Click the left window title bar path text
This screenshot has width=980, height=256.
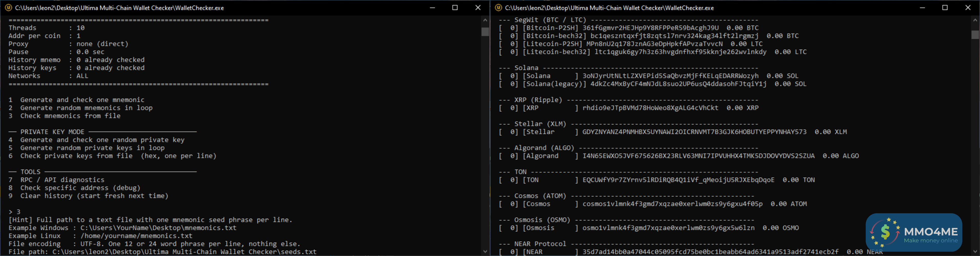tap(119, 8)
